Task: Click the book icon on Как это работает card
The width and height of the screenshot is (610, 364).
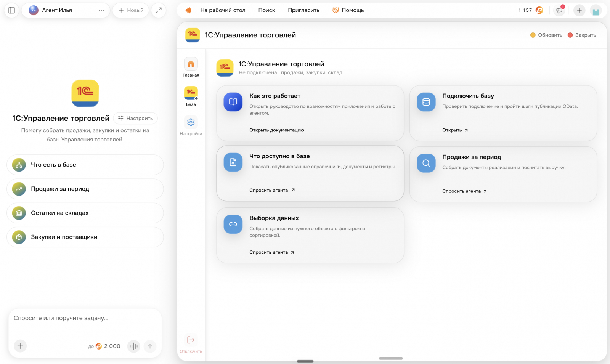Action: click(x=233, y=102)
